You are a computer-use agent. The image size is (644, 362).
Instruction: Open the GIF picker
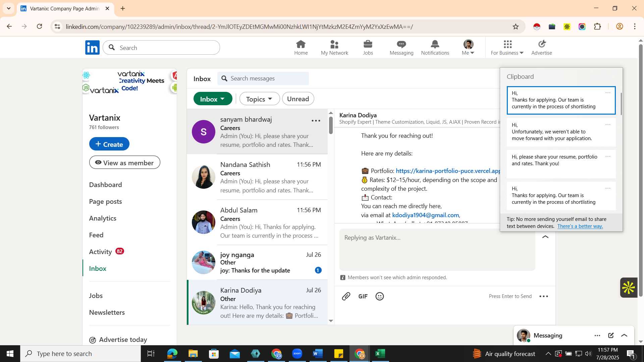(363, 296)
